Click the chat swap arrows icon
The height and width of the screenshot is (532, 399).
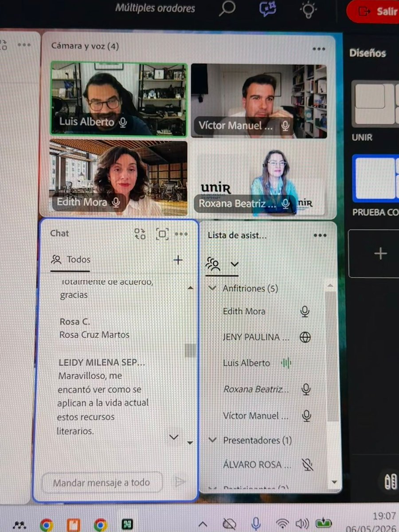tap(140, 234)
